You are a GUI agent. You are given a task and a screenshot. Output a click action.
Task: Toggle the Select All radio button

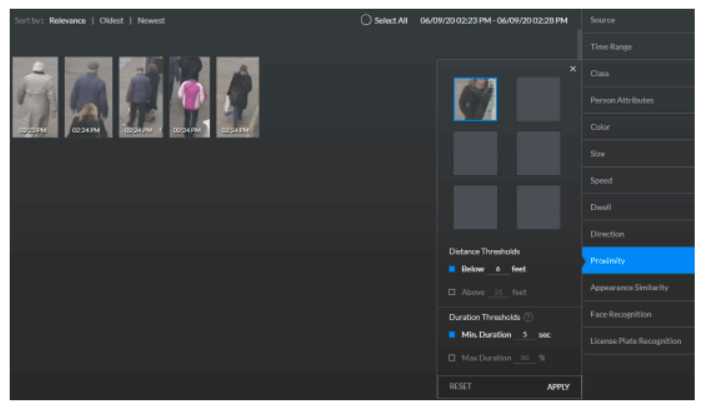(x=366, y=20)
